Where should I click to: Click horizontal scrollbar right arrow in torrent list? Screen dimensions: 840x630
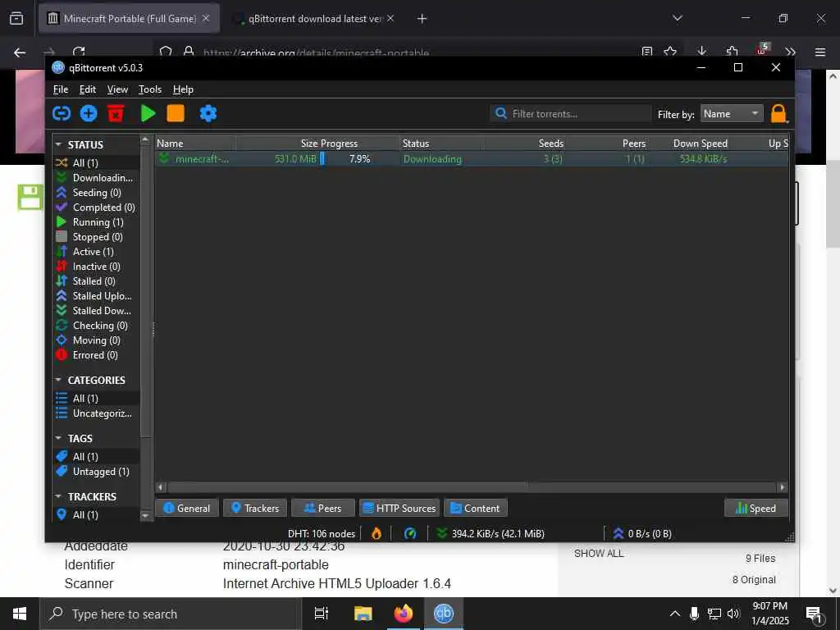point(782,487)
